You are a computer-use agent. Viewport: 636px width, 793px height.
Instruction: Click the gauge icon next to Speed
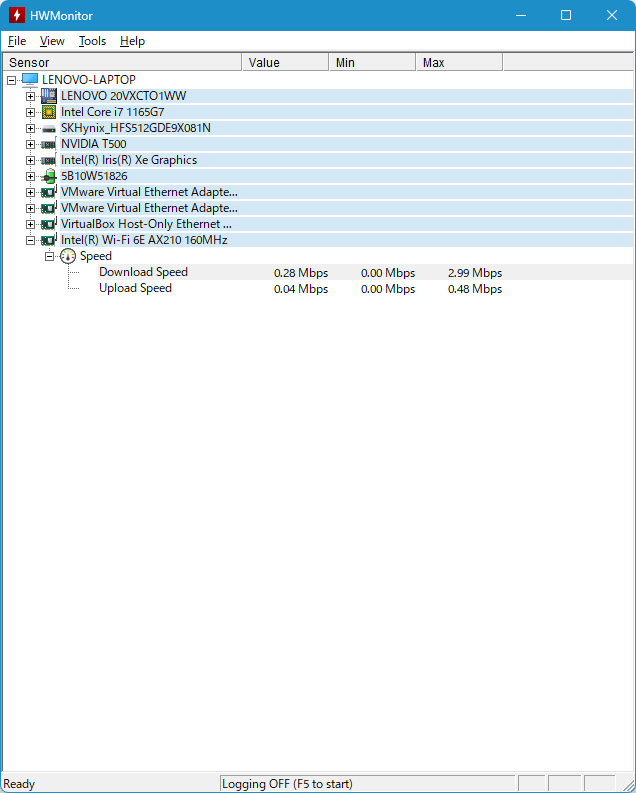[68, 256]
